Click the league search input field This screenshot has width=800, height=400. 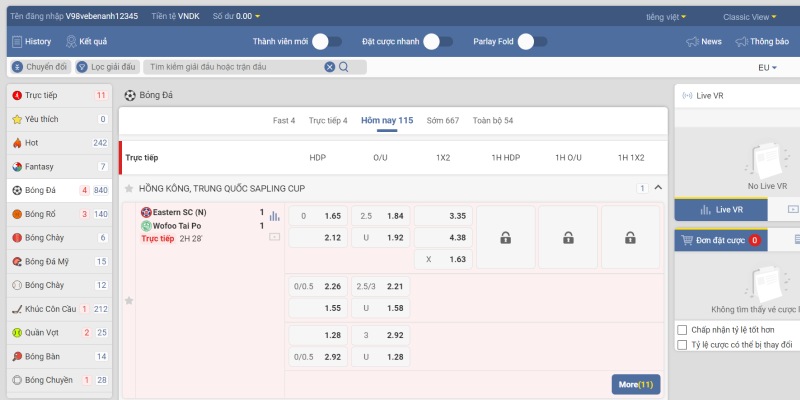click(235, 67)
